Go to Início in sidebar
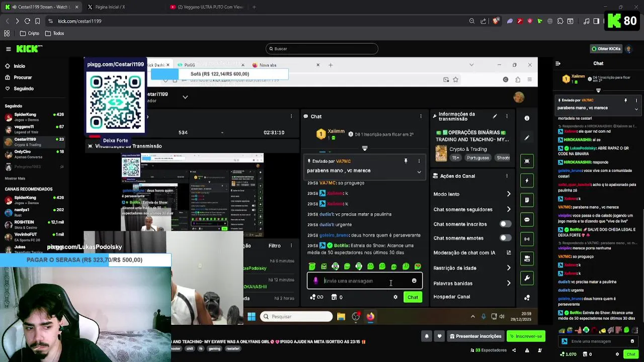Viewport: 644px width, 362px height. coord(19,66)
